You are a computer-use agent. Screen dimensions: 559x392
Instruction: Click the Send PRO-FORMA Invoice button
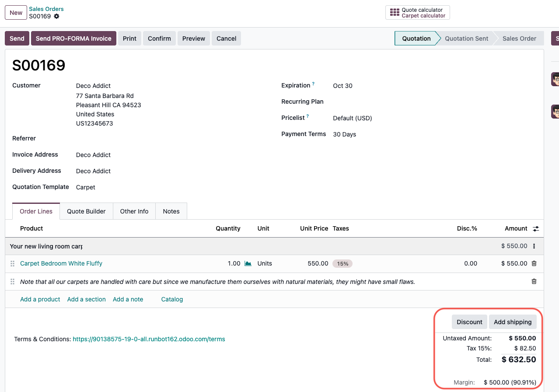coord(73,38)
